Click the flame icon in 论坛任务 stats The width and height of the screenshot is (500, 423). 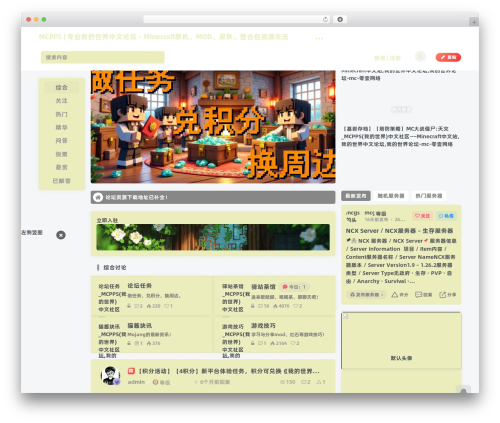tap(149, 306)
